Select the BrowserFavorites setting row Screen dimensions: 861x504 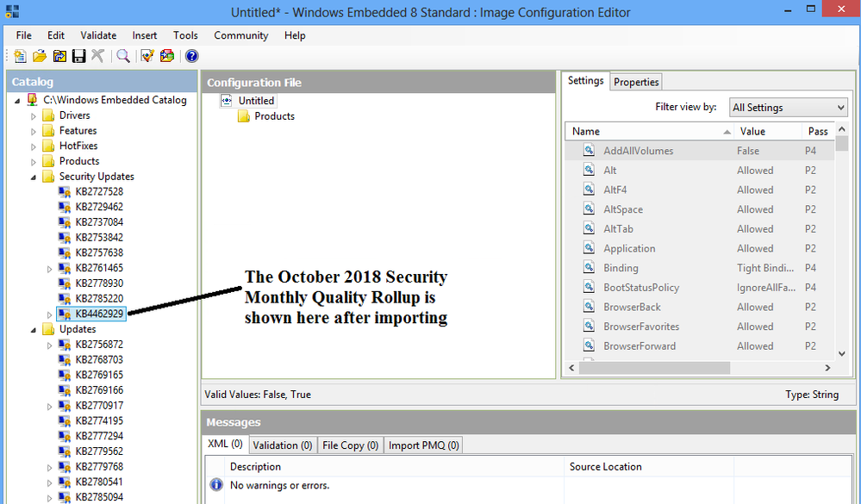coord(700,327)
